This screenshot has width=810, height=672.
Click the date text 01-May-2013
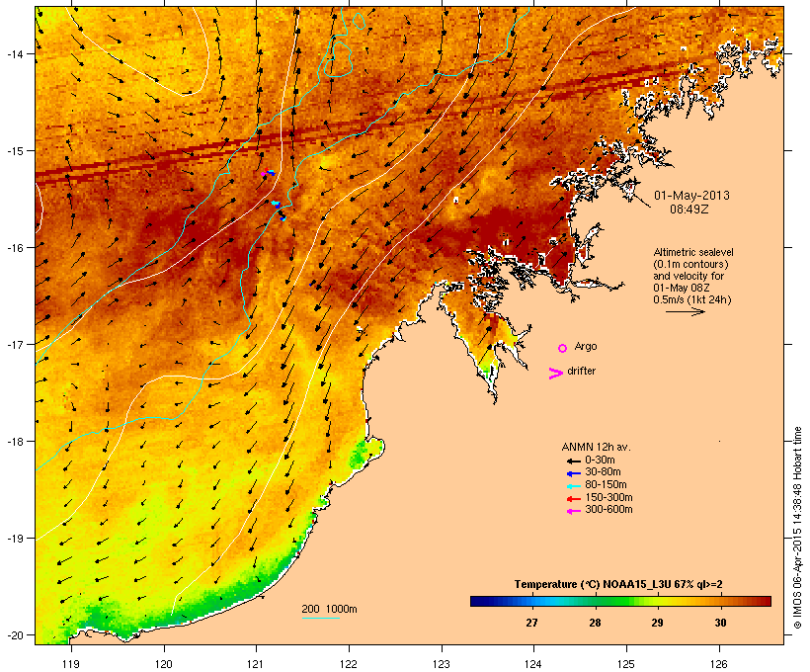pyautogui.click(x=691, y=196)
